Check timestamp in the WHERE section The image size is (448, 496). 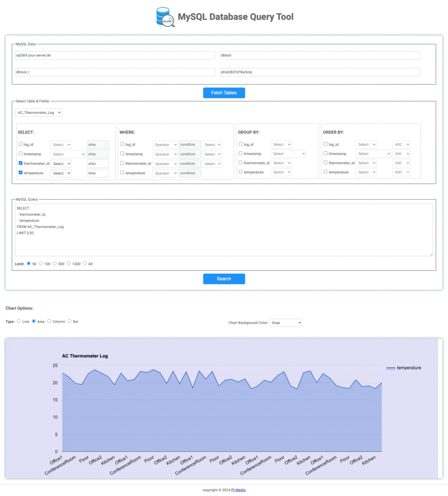coord(122,154)
